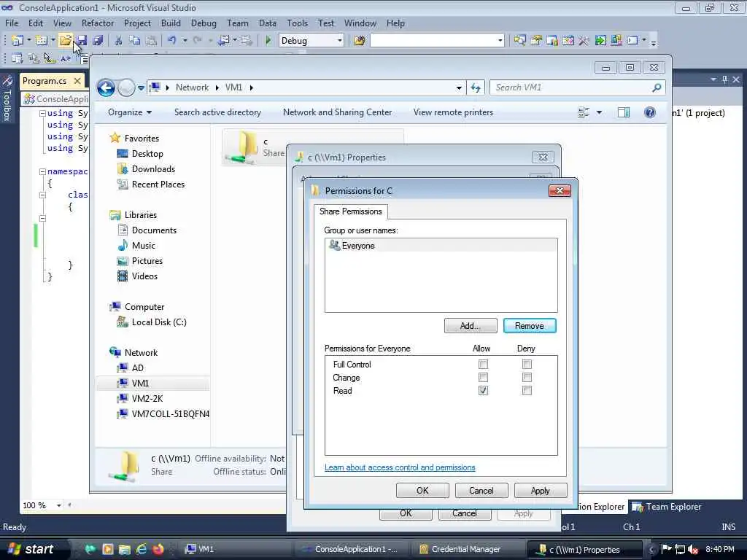Check Allow for Change permission

pos(483,378)
